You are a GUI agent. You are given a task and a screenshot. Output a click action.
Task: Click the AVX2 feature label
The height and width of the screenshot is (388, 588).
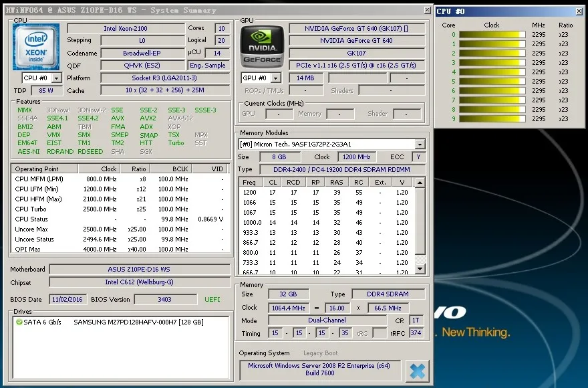(148, 118)
